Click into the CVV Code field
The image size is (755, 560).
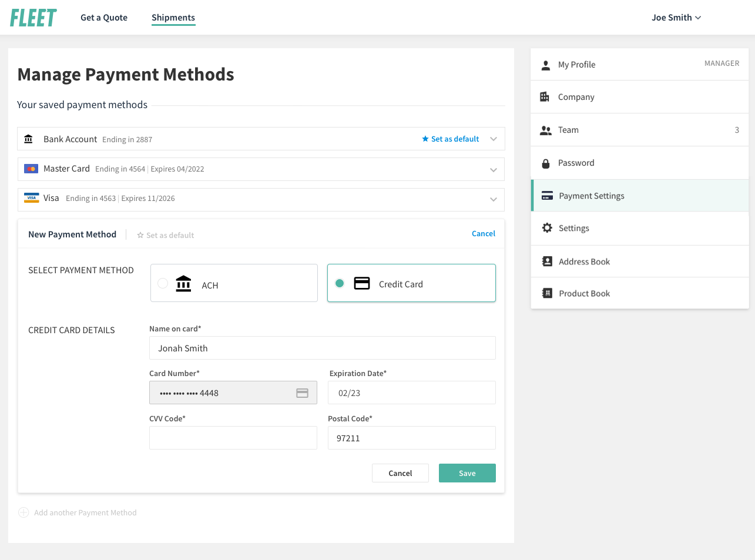233,438
